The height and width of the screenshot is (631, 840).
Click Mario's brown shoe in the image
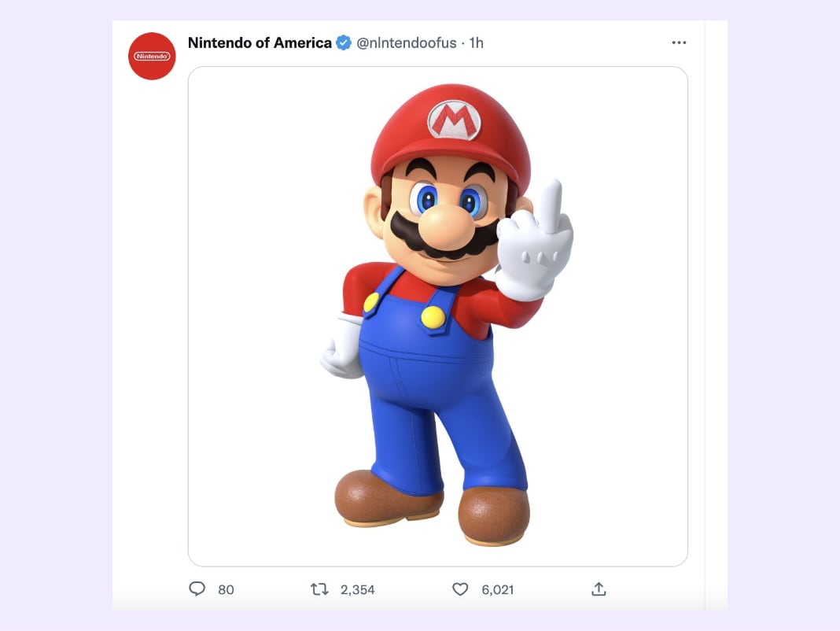coord(494,514)
